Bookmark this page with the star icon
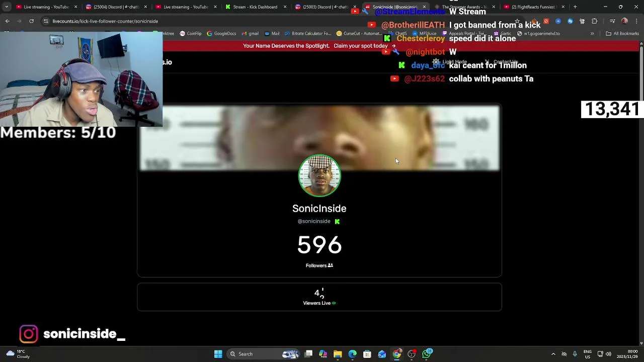Image resolution: width=644 pixels, height=362 pixels. click(517, 21)
